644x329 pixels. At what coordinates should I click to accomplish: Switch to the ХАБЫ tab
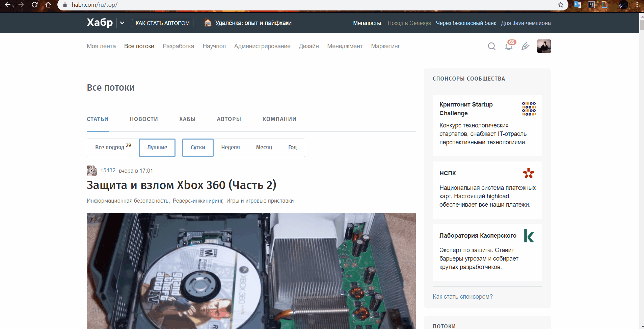point(187,119)
